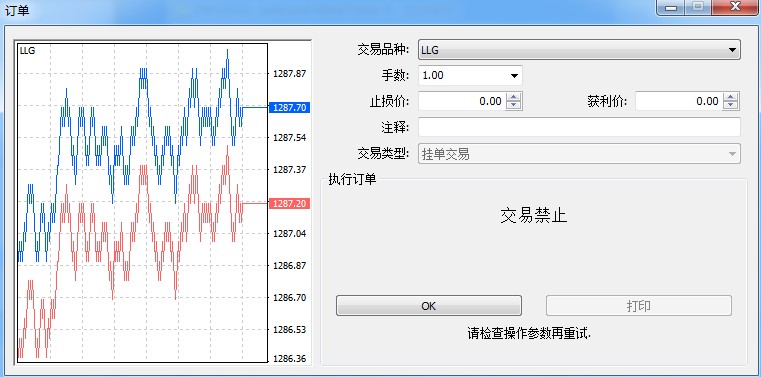Click the 1286.53 price axis label
Image resolution: width=761 pixels, height=377 pixels.
coord(290,329)
